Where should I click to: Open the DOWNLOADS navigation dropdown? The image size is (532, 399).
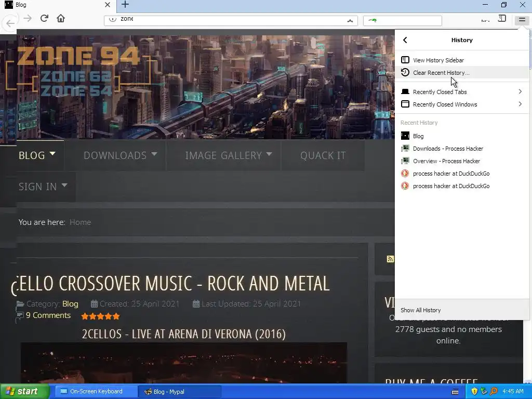coord(121,155)
